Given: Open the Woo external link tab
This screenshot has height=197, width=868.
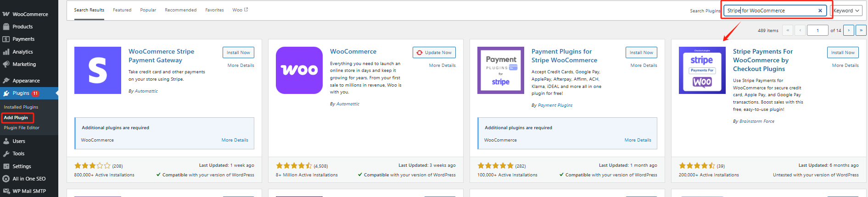Looking at the screenshot, I should pos(240,10).
